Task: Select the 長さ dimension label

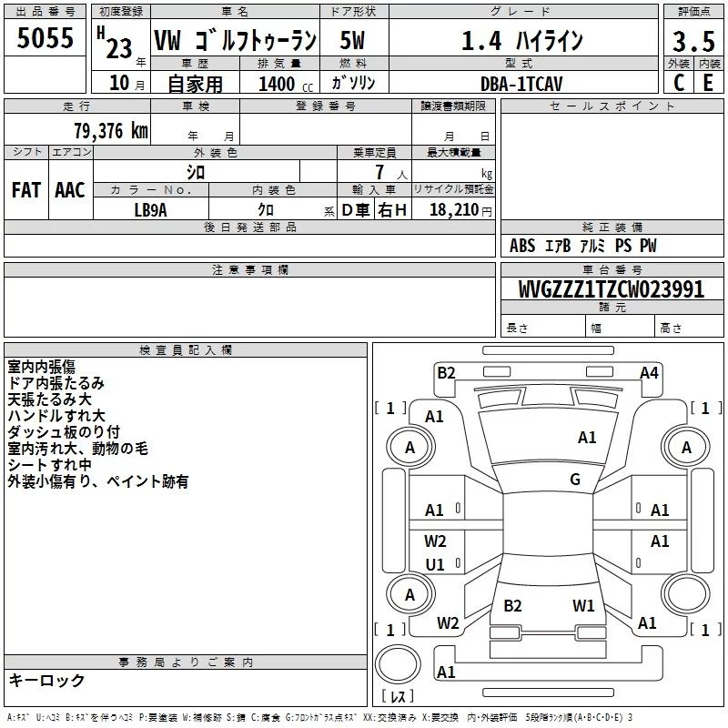Action: click(517, 328)
